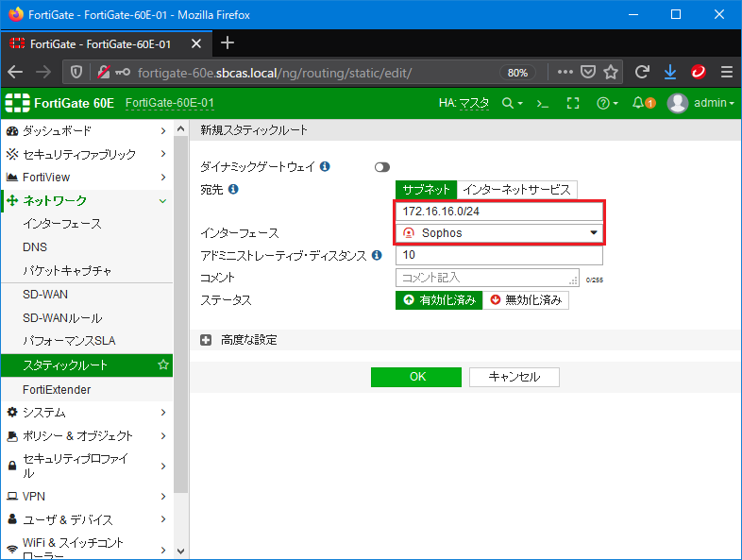Expand the VPN menu
The width and height of the screenshot is (742, 560).
click(87, 496)
